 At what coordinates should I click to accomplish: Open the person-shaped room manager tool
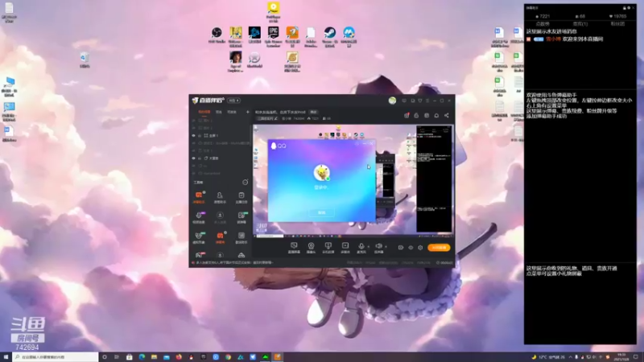[x=220, y=196]
